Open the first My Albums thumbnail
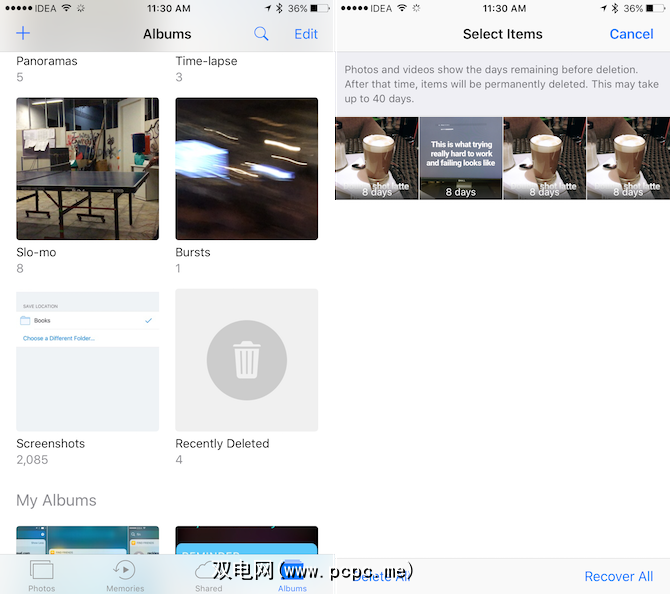 (88, 540)
